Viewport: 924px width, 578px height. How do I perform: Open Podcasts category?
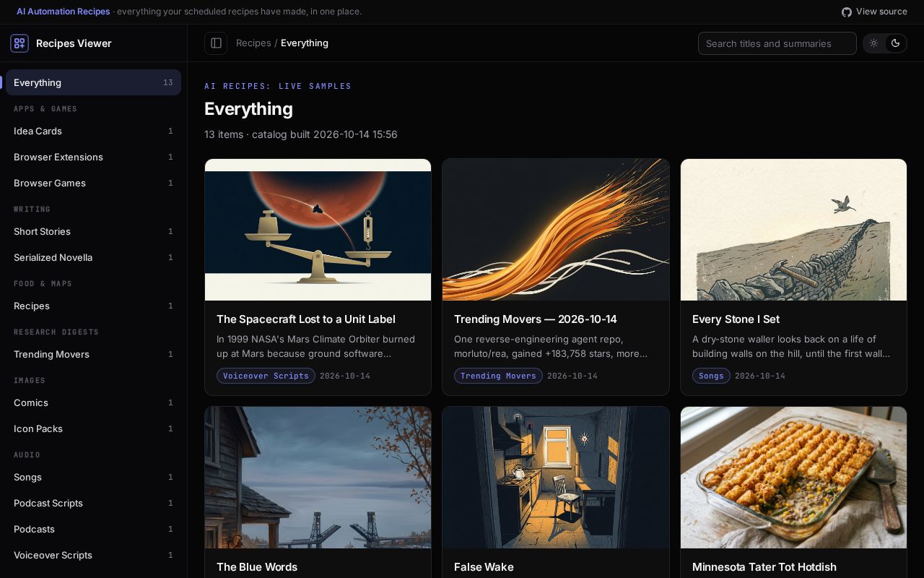coord(93,529)
